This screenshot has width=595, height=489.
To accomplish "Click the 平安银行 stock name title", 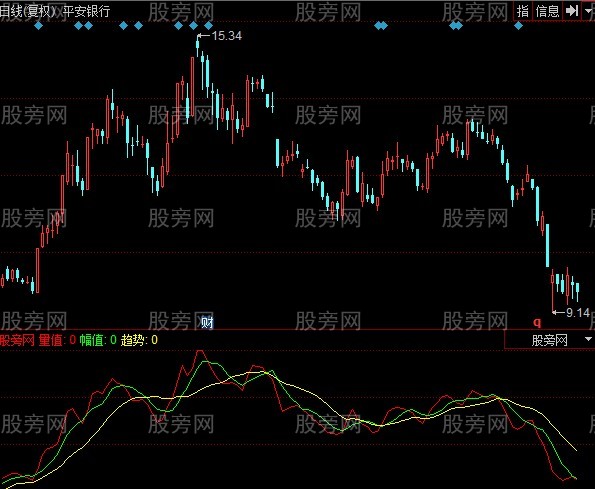I will click(87, 11).
